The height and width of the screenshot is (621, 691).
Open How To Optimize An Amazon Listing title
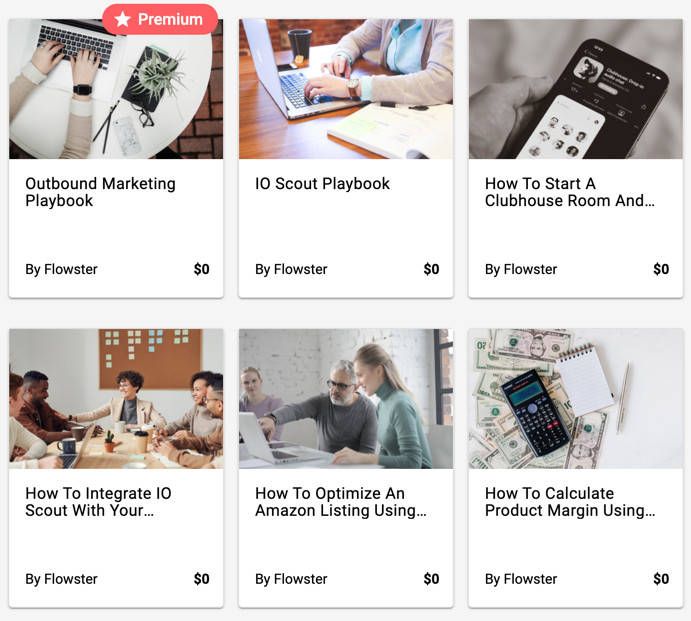click(x=341, y=502)
